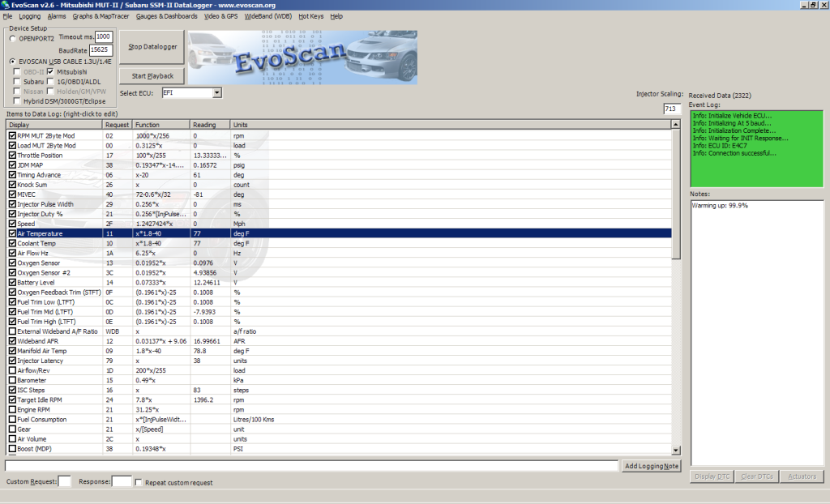Uncheck RPM MUT 2Byte Mod item

point(12,135)
